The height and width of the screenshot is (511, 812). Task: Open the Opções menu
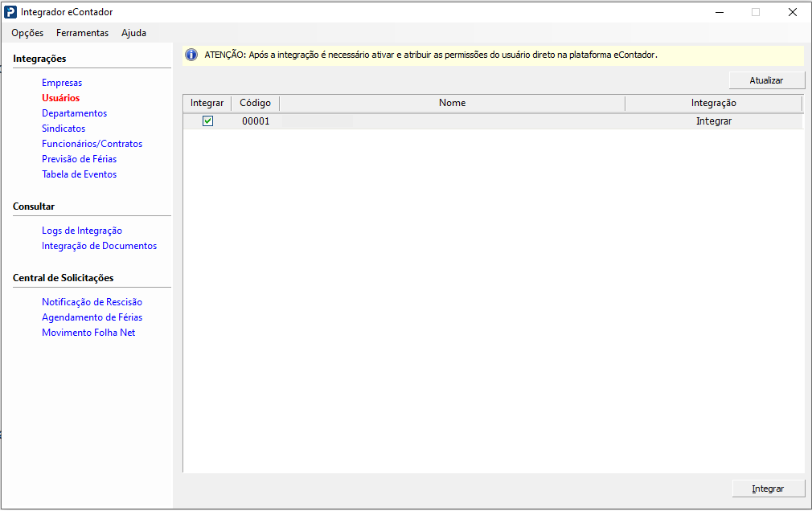coord(27,33)
